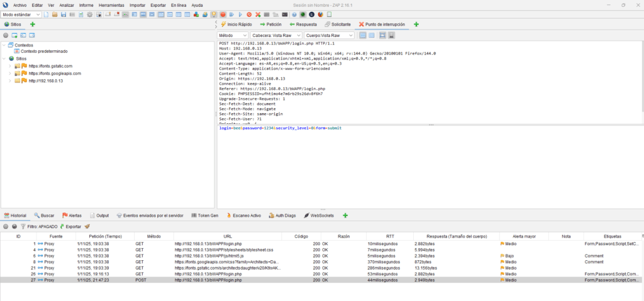
Task: Open the Cabecera: Vista Raw dropdown
Action: click(275, 35)
